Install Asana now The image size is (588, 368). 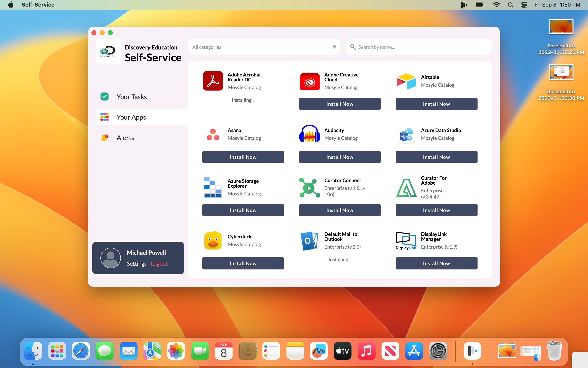point(243,157)
